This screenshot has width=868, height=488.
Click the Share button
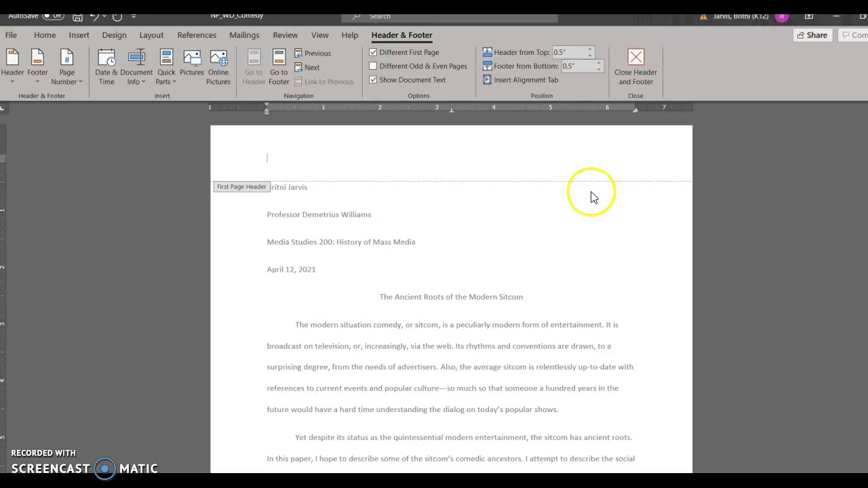point(812,35)
